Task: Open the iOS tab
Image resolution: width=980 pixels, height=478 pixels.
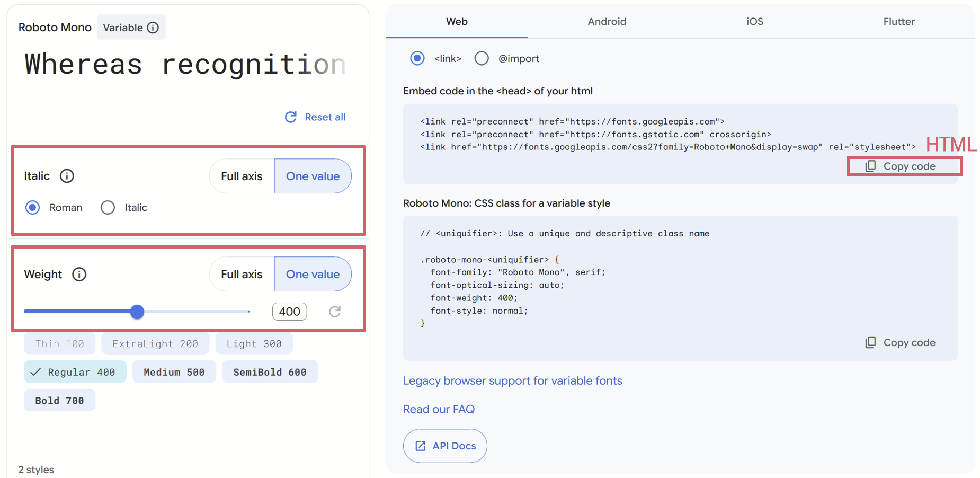Action: click(x=755, y=22)
